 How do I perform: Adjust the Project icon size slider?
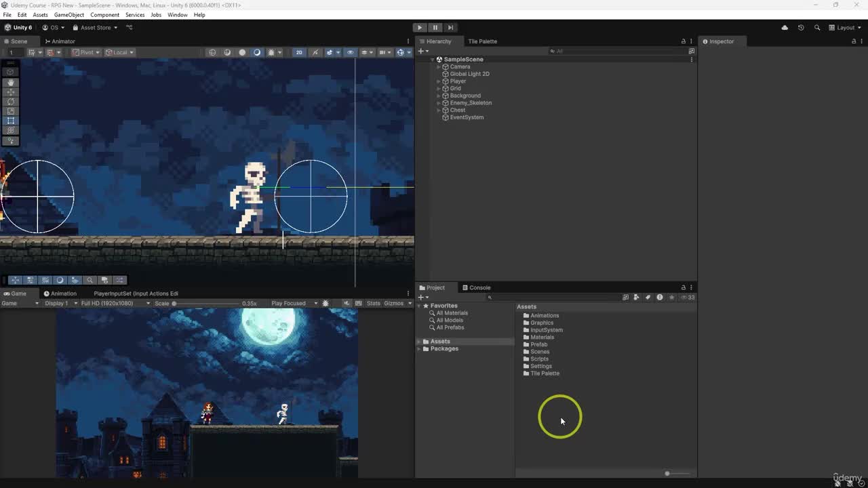[677, 474]
